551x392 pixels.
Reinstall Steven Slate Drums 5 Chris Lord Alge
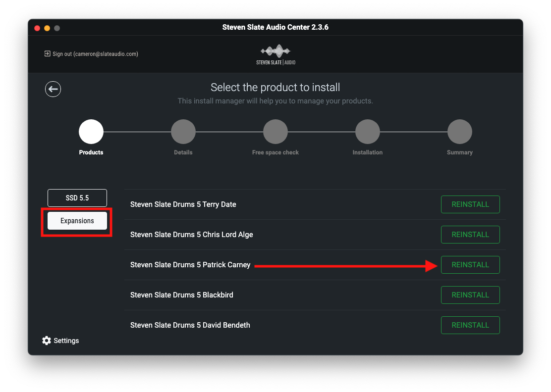pos(470,235)
